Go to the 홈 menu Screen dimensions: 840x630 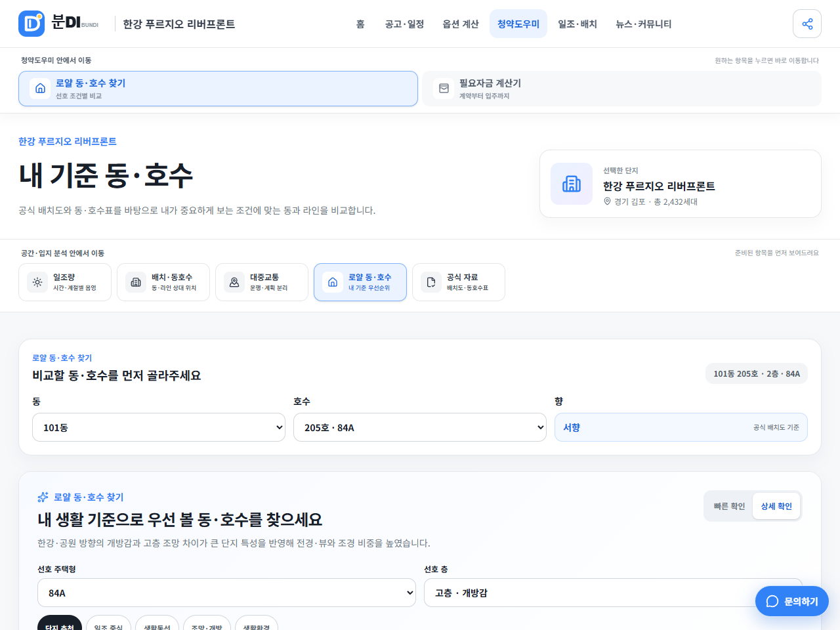[360, 24]
